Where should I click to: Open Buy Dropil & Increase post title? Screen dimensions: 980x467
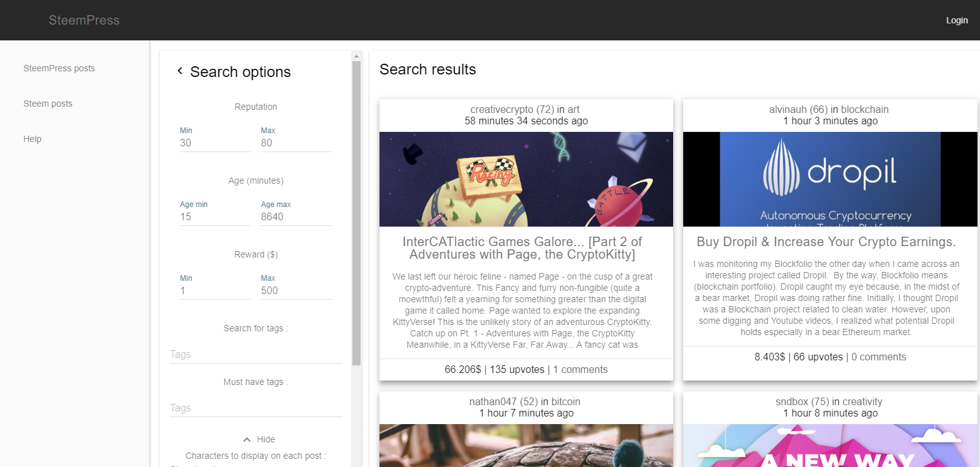826,242
